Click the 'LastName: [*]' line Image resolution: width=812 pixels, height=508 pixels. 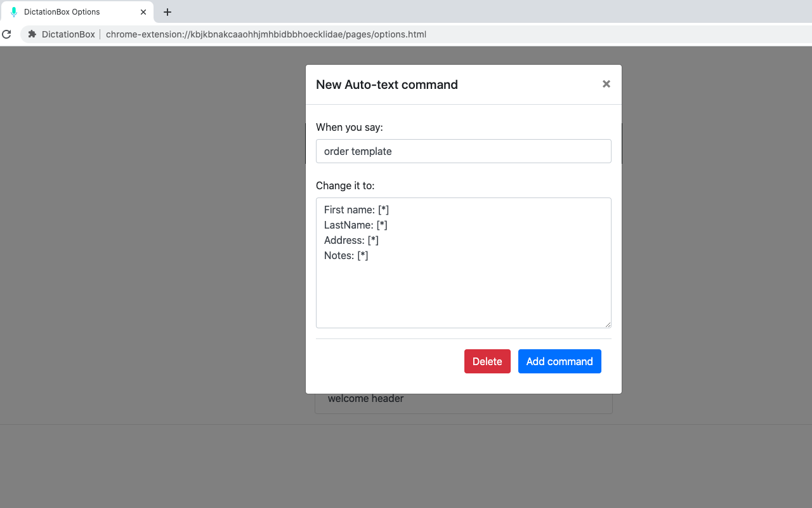[356, 225]
